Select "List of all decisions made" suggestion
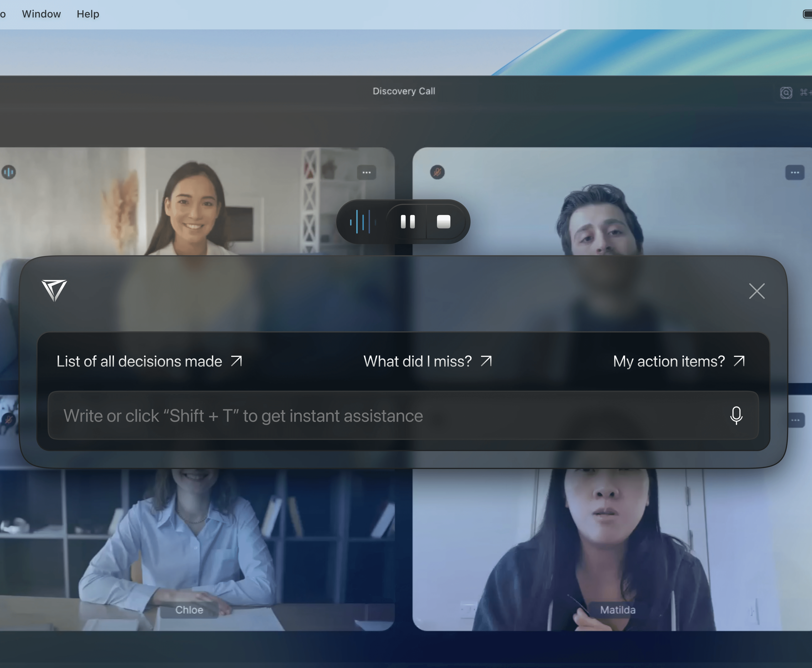This screenshot has width=812, height=668. 149,361
